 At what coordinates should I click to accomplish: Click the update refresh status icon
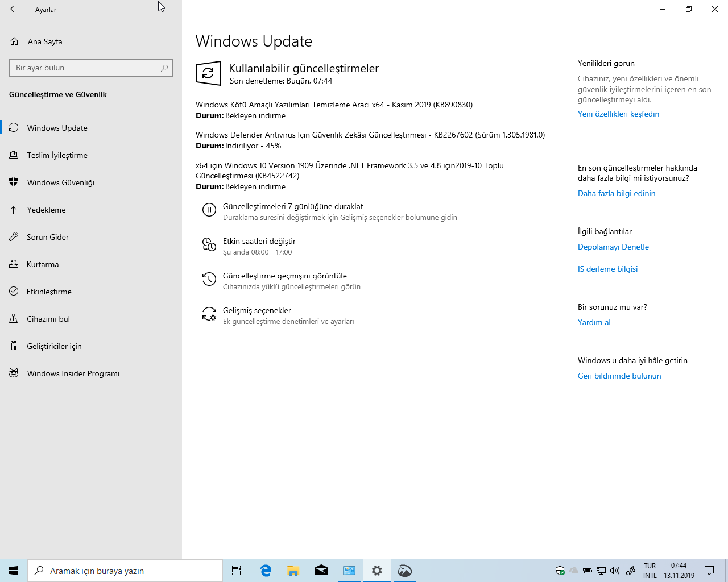208,73
